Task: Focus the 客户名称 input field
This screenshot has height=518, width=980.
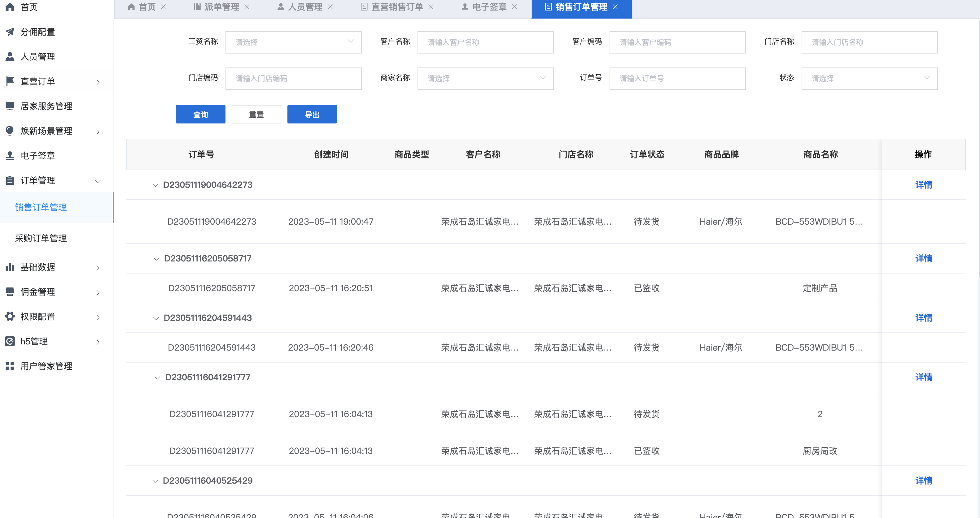Action: tap(485, 42)
